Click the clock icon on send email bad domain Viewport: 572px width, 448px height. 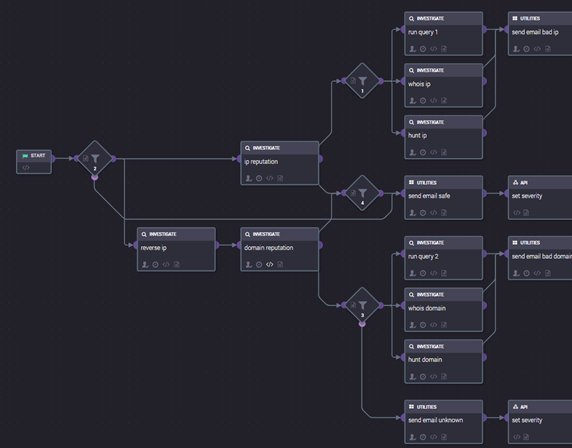(x=526, y=273)
